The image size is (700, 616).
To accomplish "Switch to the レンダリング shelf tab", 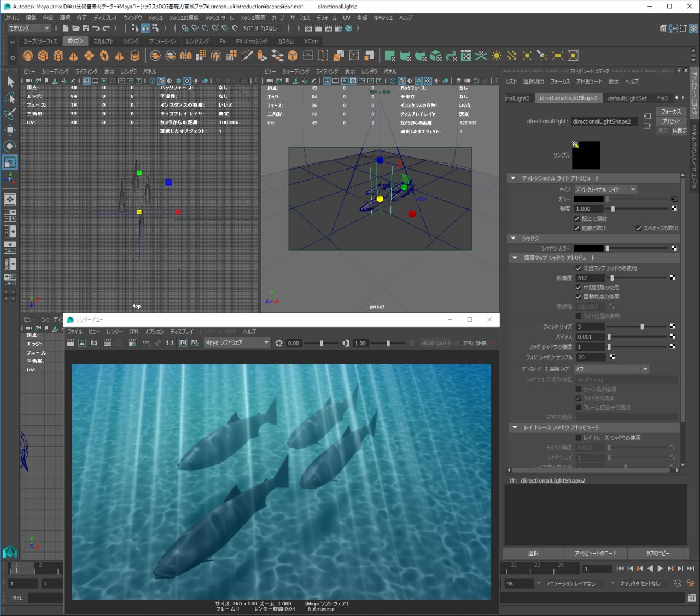I will (197, 42).
